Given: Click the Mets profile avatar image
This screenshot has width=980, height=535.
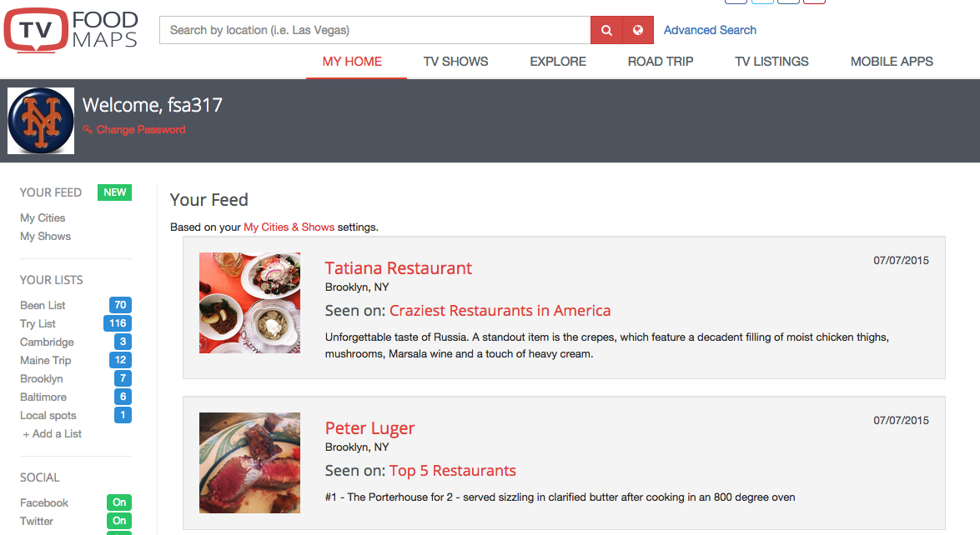Looking at the screenshot, I should click(41, 121).
